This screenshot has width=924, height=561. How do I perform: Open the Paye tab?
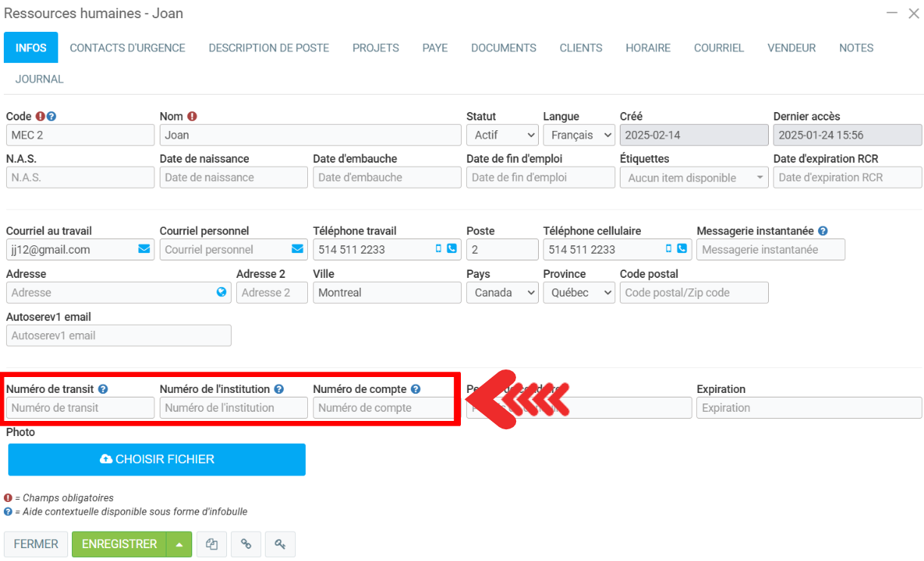click(x=434, y=48)
